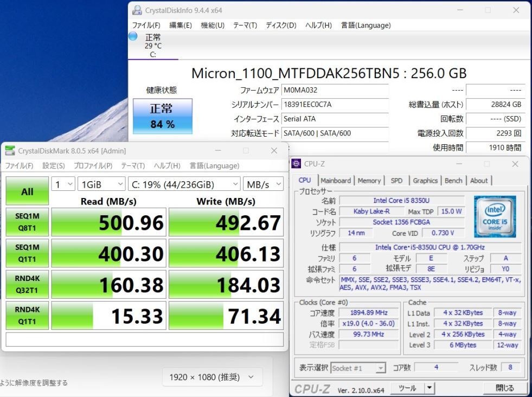Screen dimensions: 532x397
Task: Start the RND4K Q32T1 test
Action: [27, 284]
